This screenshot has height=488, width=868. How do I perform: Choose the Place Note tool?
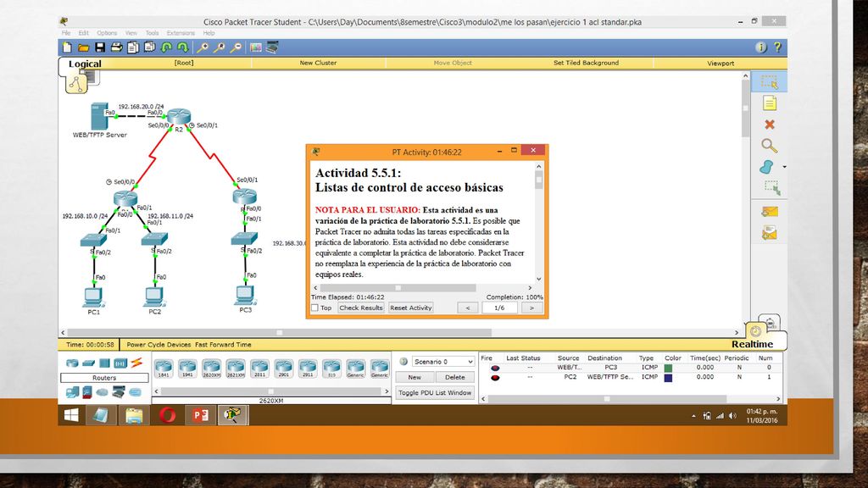click(770, 103)
